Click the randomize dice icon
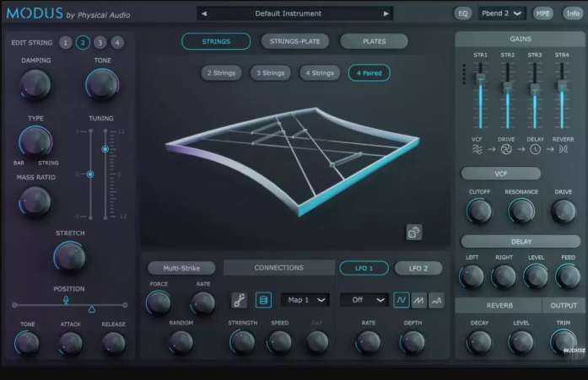 (414, 233)
